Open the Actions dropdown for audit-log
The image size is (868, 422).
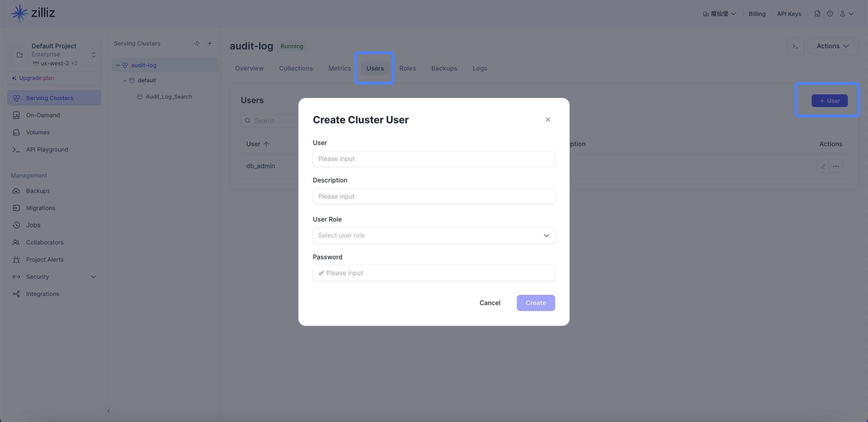click(x=833, y=46)
